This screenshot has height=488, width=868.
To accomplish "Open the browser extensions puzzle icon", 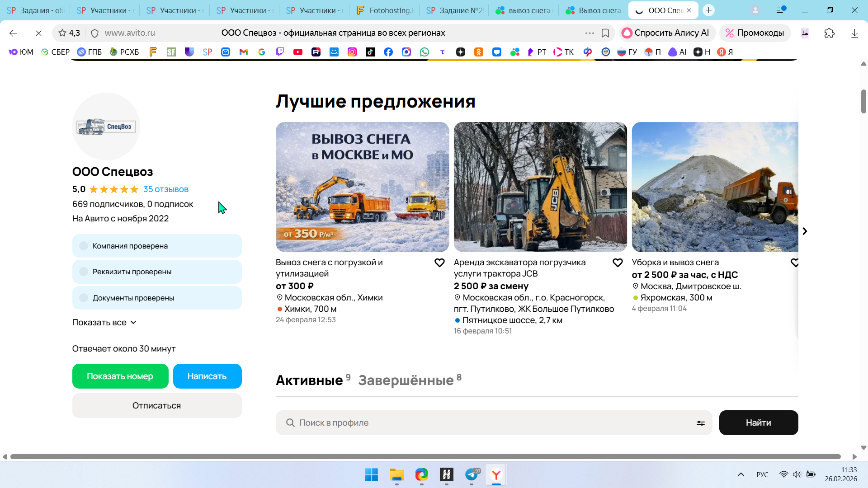I will tap(829, 33).
